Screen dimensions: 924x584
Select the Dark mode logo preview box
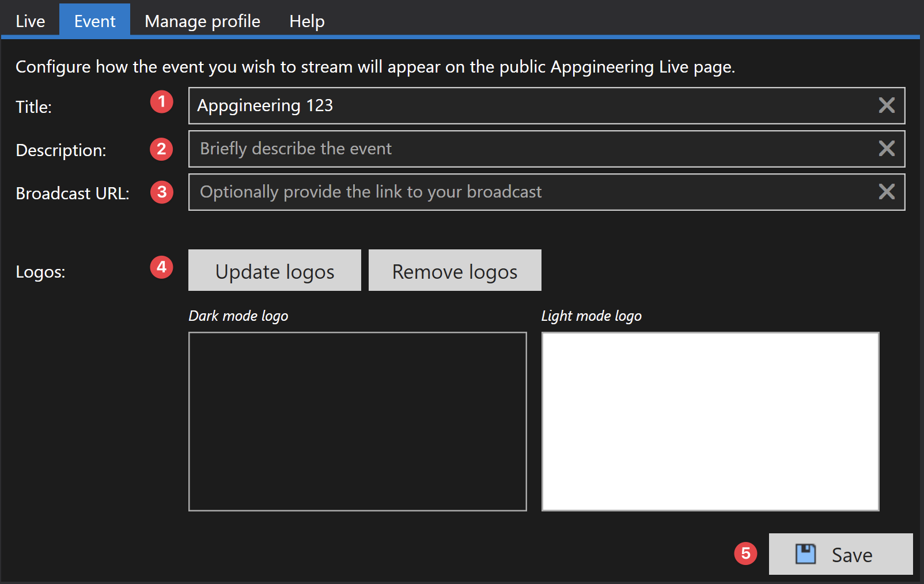click(x=358, y=422)
